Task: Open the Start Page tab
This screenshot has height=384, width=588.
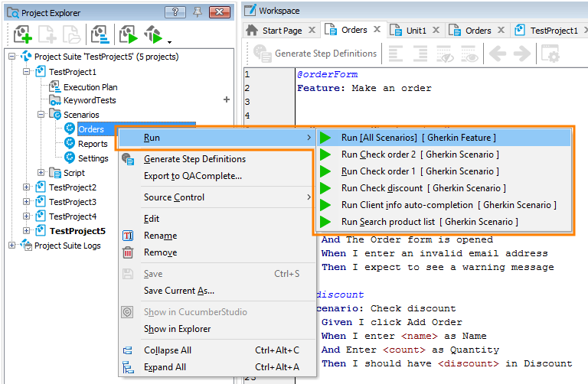Action: [281, 31]
